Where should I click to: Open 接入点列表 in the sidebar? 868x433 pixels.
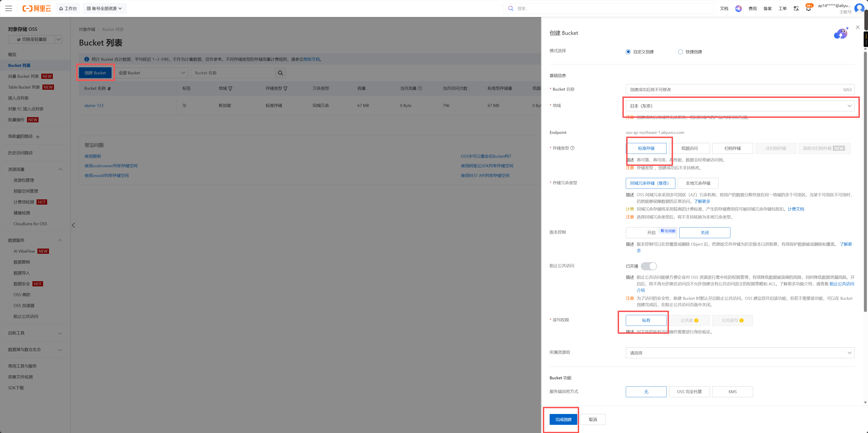click(18, 98)
